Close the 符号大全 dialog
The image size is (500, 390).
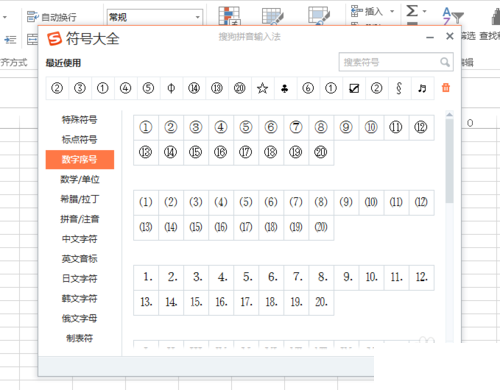point(450,36)
